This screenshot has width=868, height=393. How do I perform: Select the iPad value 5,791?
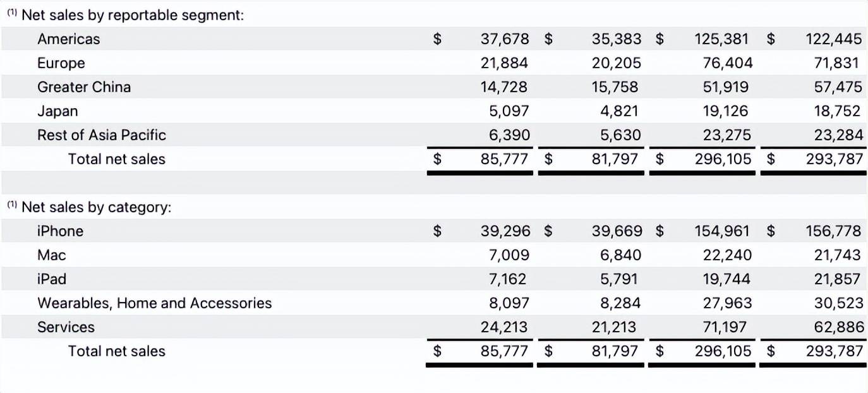[x=615, y=279]
